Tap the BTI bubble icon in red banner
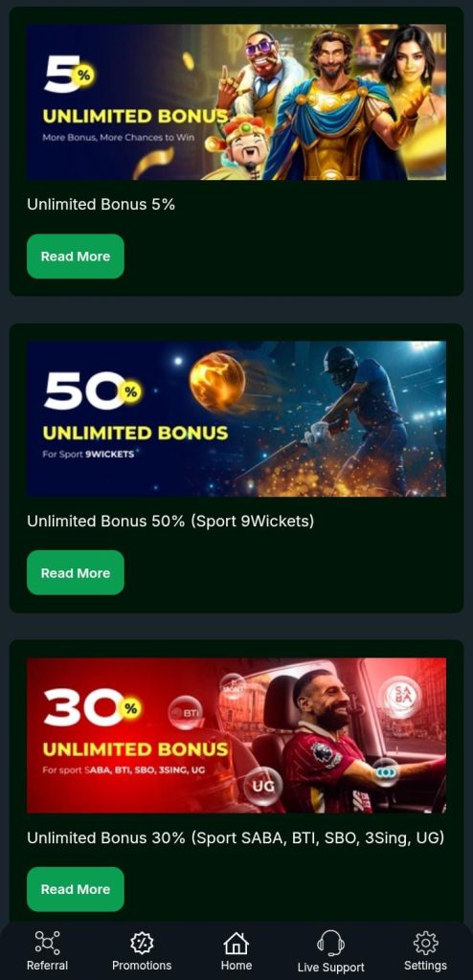 tap(185, 712)
